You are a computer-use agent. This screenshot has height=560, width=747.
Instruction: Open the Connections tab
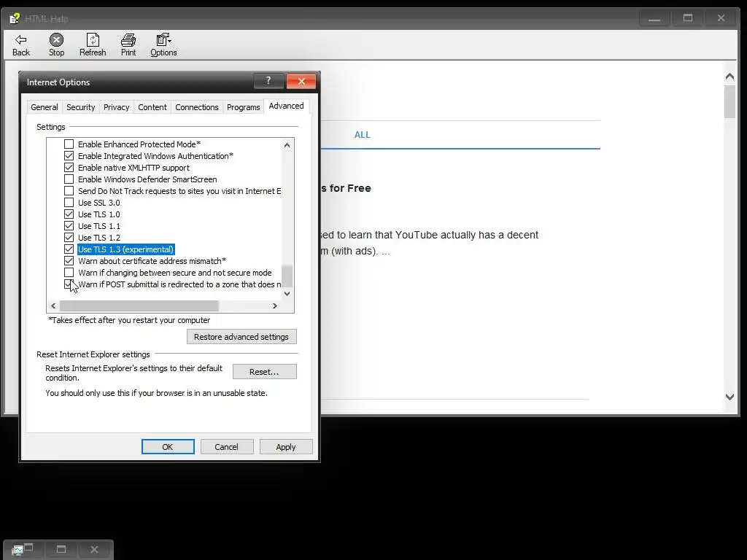(197, 107)
